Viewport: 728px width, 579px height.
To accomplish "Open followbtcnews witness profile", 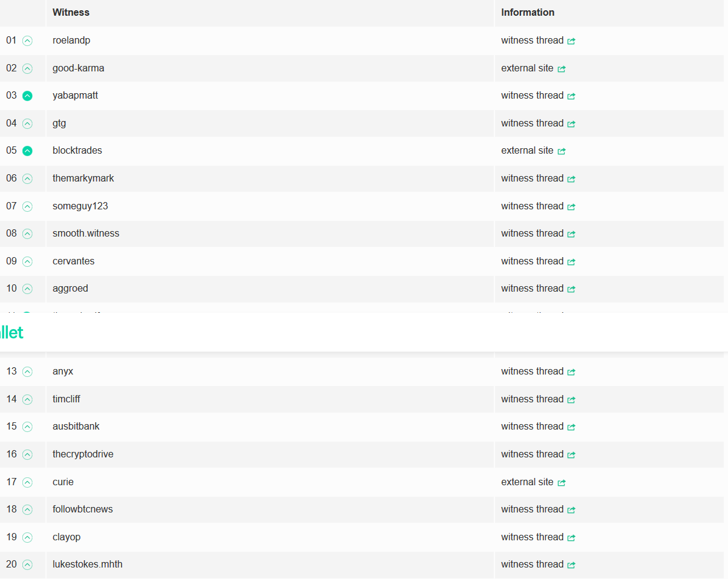I will (83, 509).
